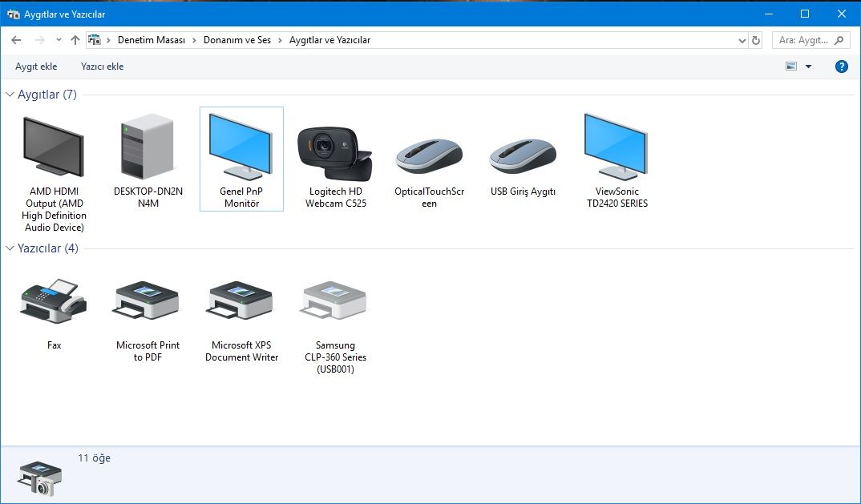861x504 pixels.
Task: Open the recent locations dropdown arrow
Action: tap(59, 40)
